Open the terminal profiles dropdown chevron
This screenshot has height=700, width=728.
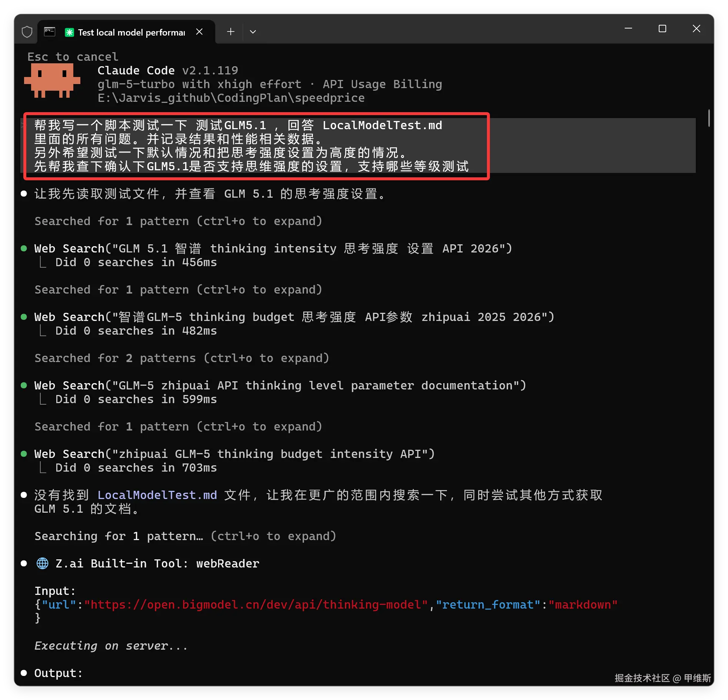coord(253,32)
